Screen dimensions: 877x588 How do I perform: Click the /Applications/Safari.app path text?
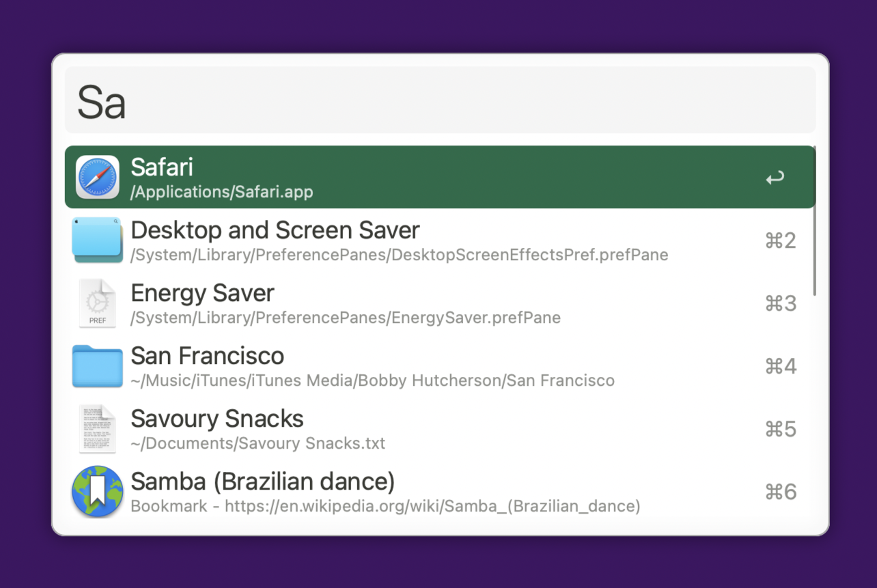click(221, 192)
